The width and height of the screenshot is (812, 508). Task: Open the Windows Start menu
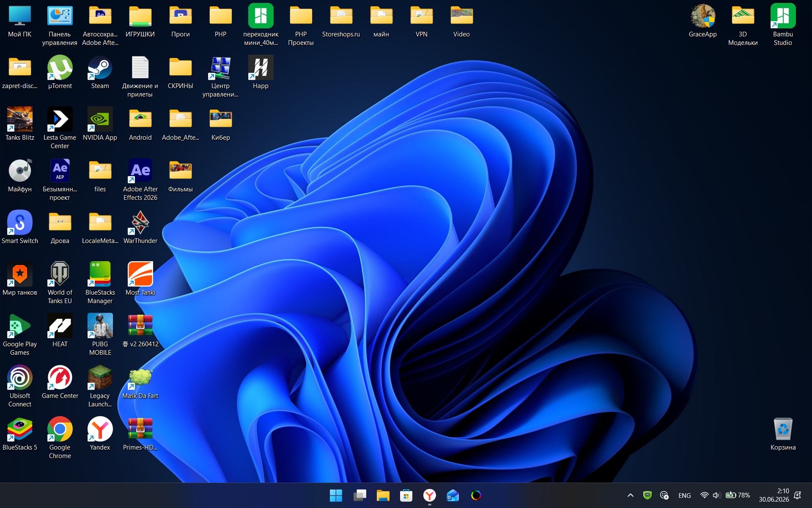coord(336,495)
